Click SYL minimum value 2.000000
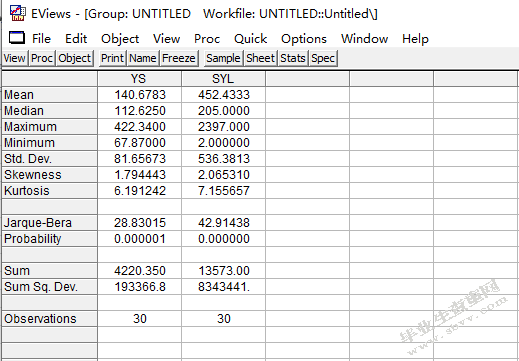The image size is (519, 361). [x=224, y=143]
